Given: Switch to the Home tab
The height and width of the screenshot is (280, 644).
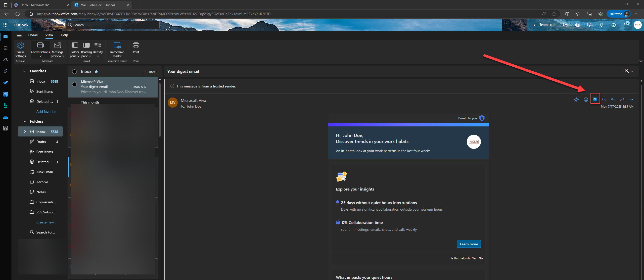Looking at the screenshot, I should (x=33, y=35).
